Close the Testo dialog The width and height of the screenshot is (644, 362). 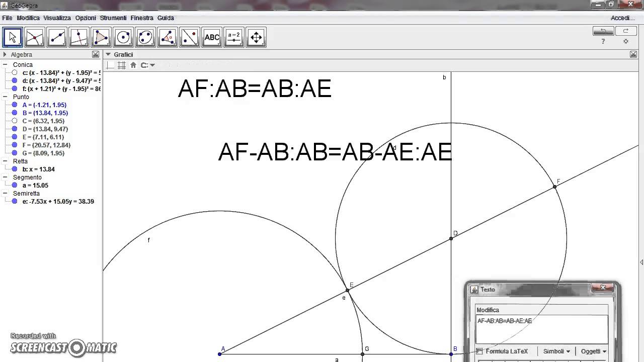(x=603, y=288)
